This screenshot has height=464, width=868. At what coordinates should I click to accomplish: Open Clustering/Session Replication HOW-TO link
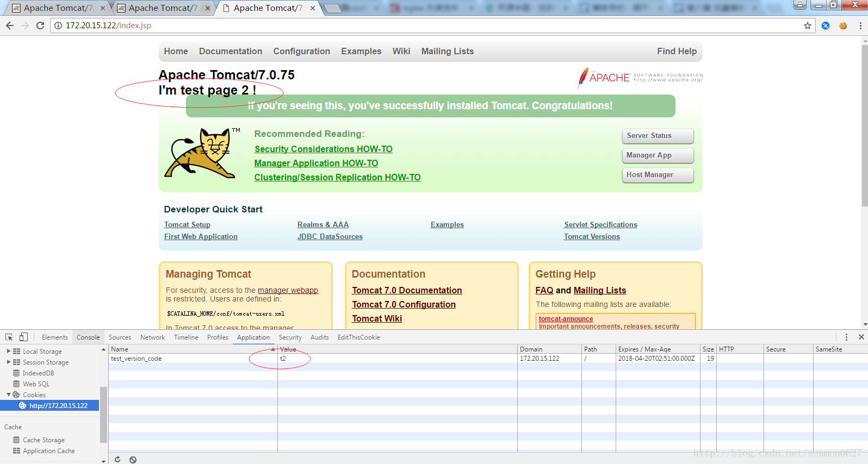(337, 177)
